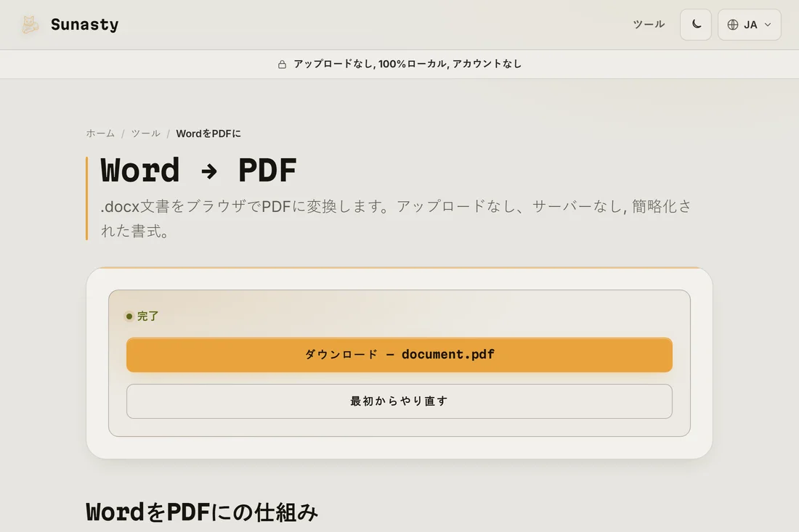Go to ホーム breadcrumb link
The image size is (799, 532).
100,134
